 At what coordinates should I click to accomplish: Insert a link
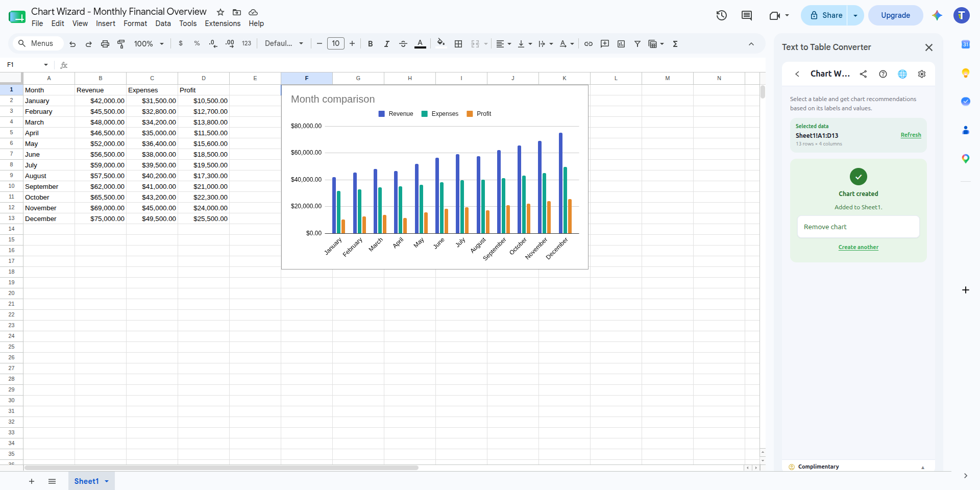pos(589,44)
